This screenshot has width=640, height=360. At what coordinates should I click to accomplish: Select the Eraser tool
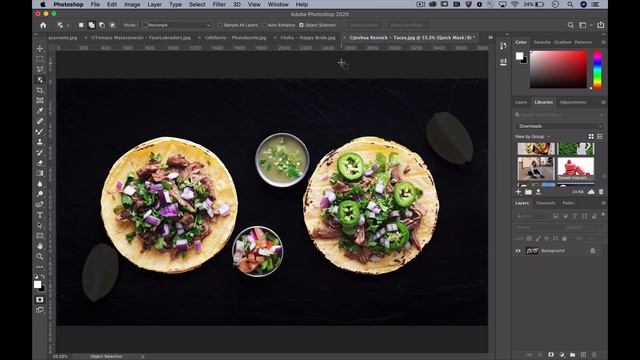pos(40,163)
